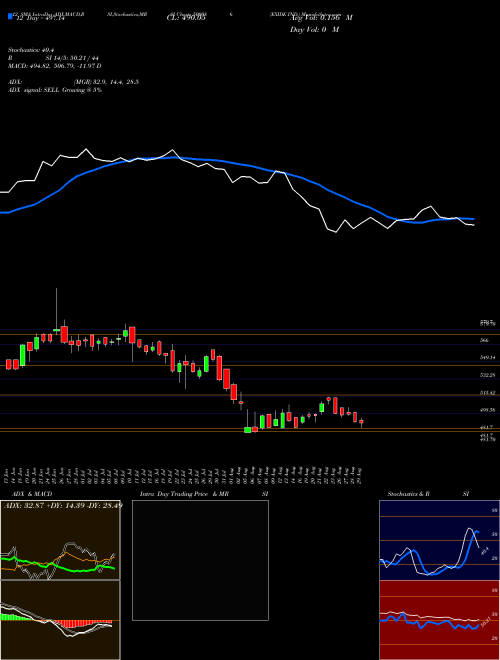This screenshot has height=660, width=500.
Task: Click the 515.42 price axis label
Action: coord(487,392)
